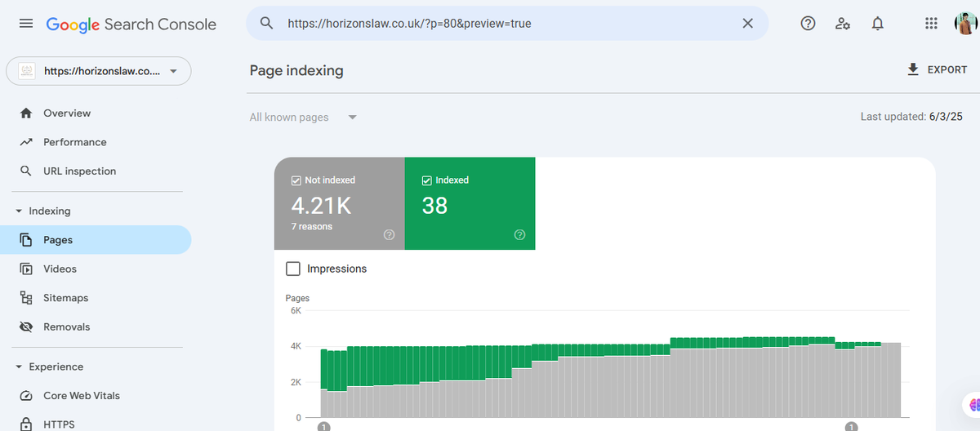
Task: Click the search magnifier icon in URL bar
Action: (x=266, y=24)
